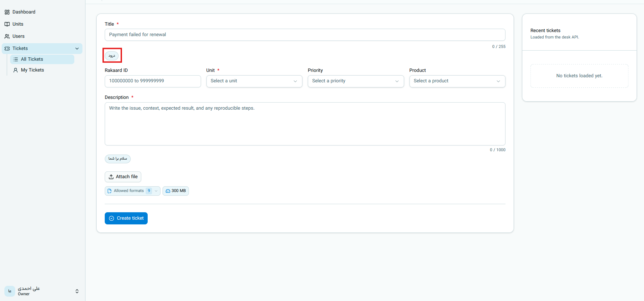Click the Recent tickets heading
The image size is (644, 301).
545,31
